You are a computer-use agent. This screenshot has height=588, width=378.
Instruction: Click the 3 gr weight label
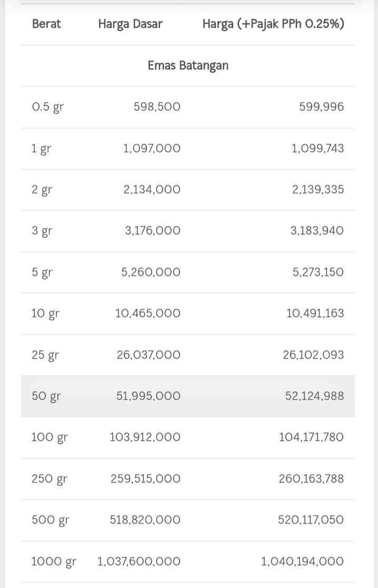click(42, 231)
